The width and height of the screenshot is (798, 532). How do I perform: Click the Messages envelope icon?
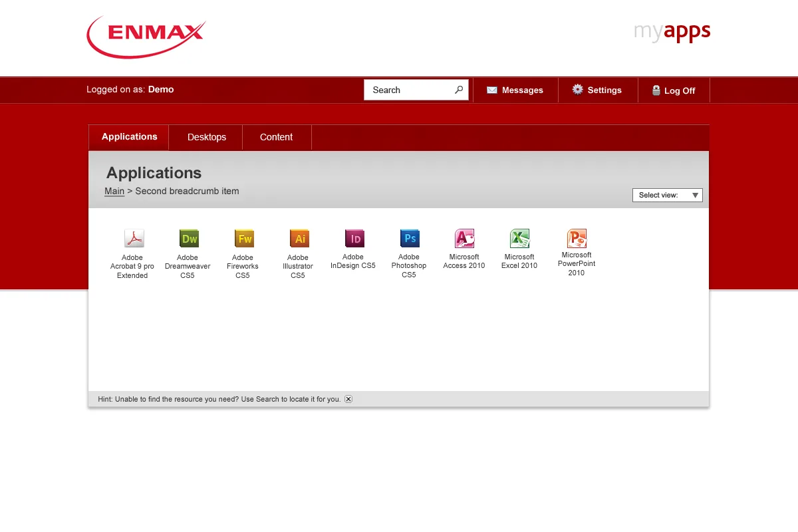tap(492, 90)
